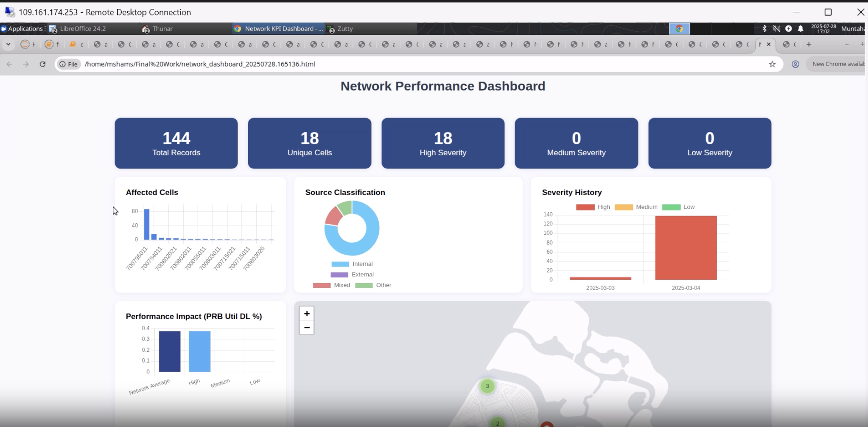Click the bookmark star in the address bar

click(772, 64)
